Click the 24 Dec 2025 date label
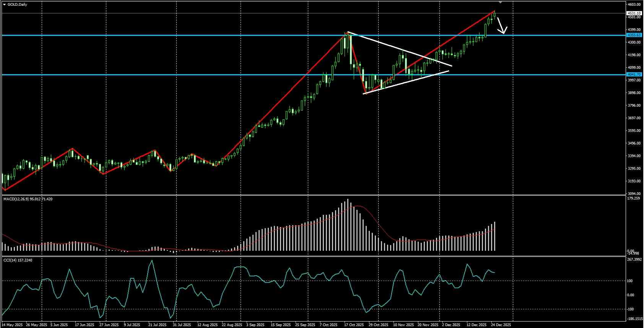 [501, 325]
